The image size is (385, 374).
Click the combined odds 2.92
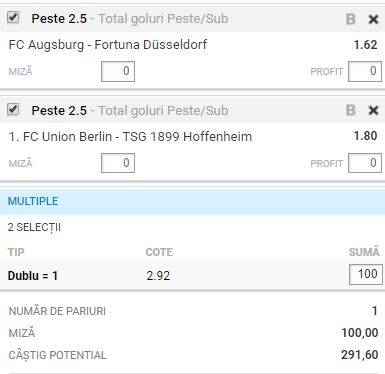click(x=158, y=276)
